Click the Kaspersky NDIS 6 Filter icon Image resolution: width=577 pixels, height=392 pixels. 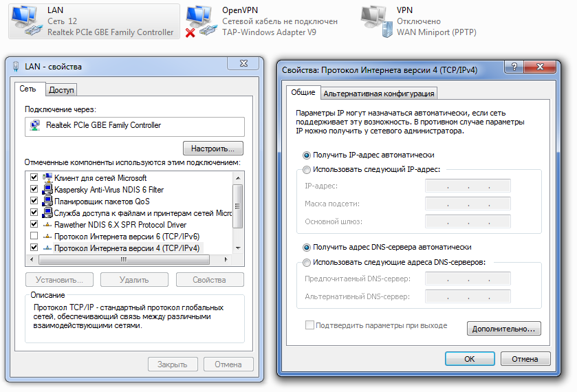tap(47, 190)
